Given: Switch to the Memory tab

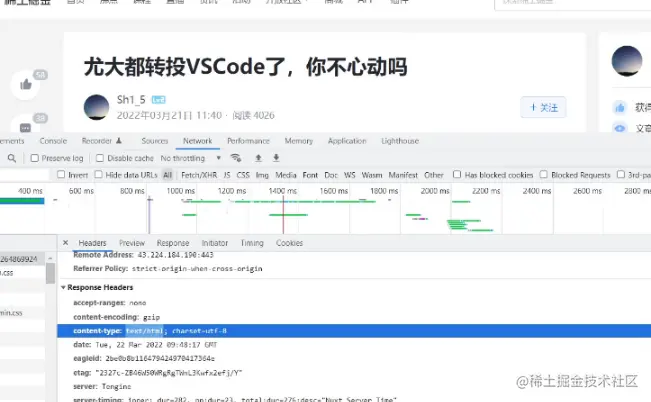Looking at the screenshot, I should pos(299,141).
